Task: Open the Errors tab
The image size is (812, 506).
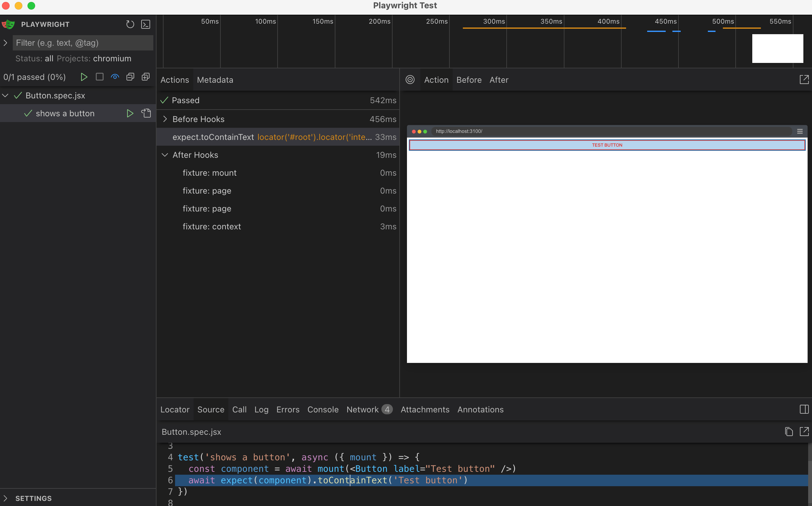Action: coord(288,409)
